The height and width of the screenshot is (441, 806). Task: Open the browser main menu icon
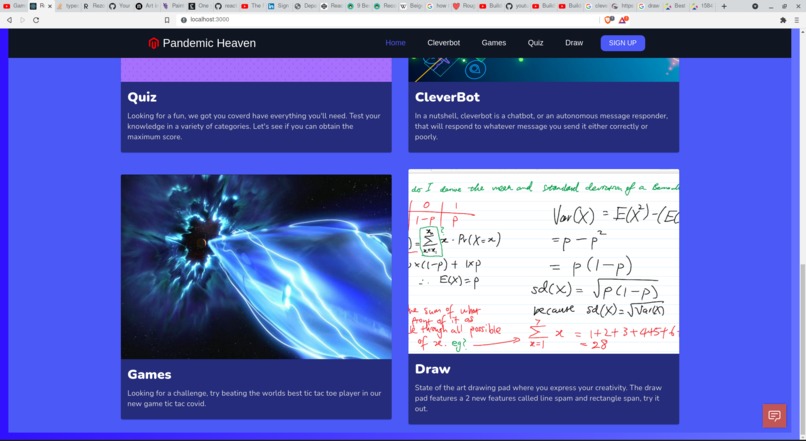[797, 20]
